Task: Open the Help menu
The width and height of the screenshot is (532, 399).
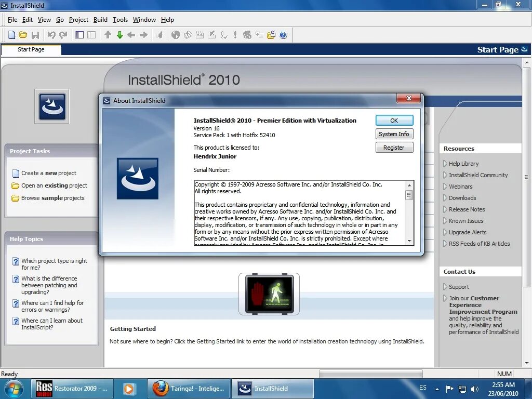Action: (x=167, y=20)
